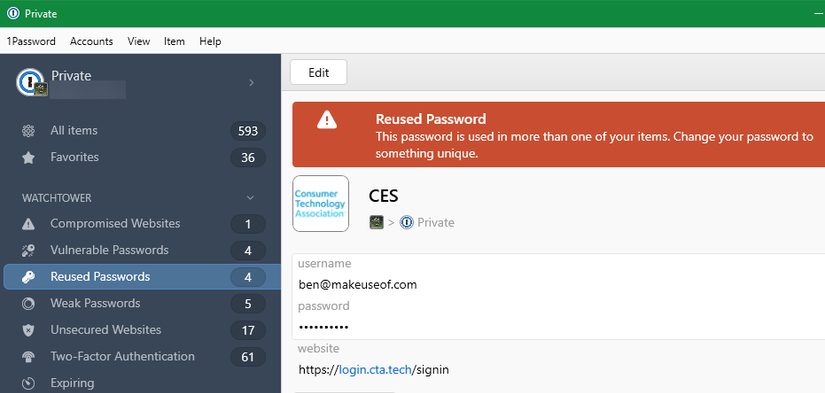Click the 61 count badge

coord(248,357)
